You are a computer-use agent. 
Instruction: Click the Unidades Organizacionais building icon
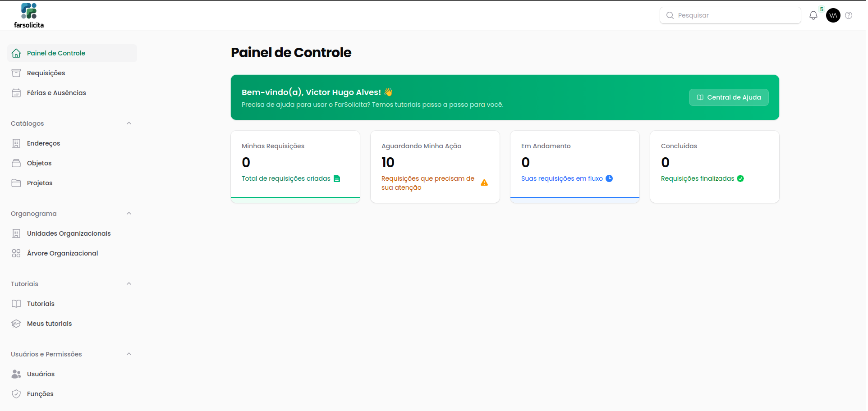tap(16, 233)
